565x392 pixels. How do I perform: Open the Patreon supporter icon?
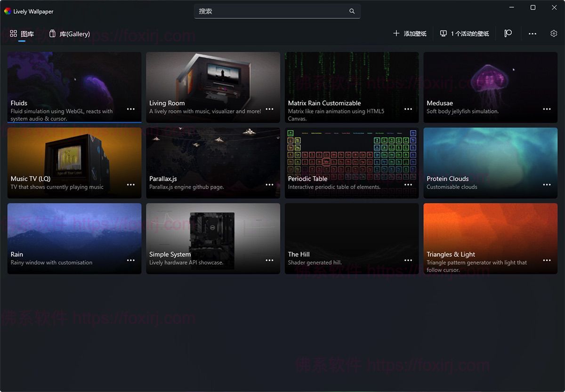(508, 33)
